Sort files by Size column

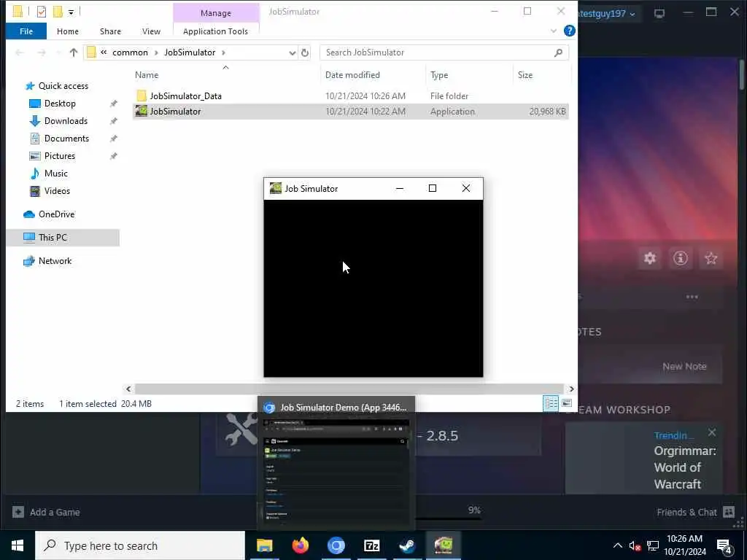(525, 75)
